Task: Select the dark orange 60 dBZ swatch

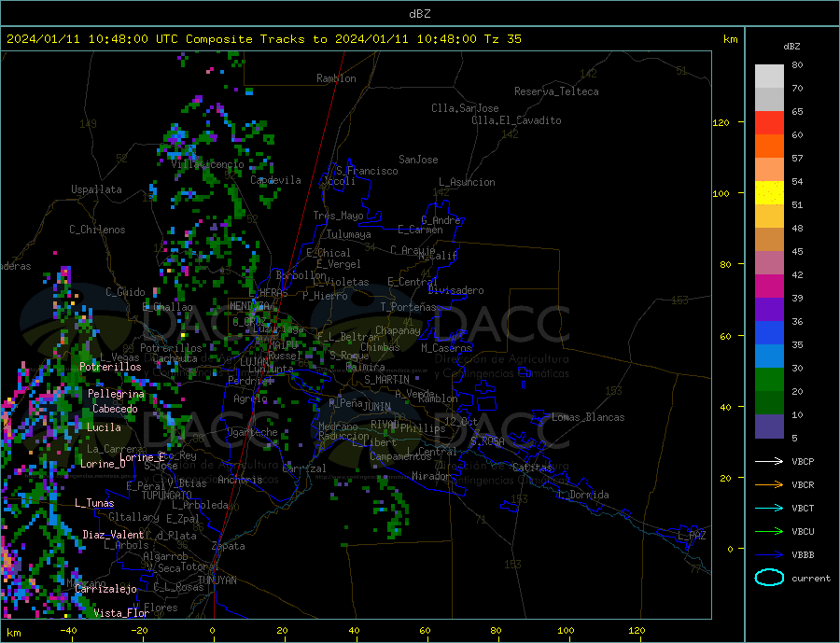Action: pyautogui.click(x=769, y=147)
